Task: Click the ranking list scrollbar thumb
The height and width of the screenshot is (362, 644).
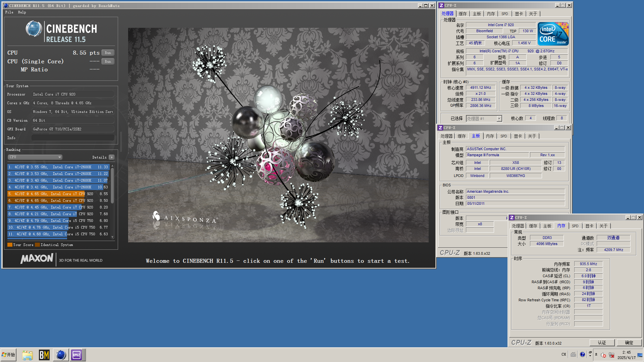Action: [112, 185]
